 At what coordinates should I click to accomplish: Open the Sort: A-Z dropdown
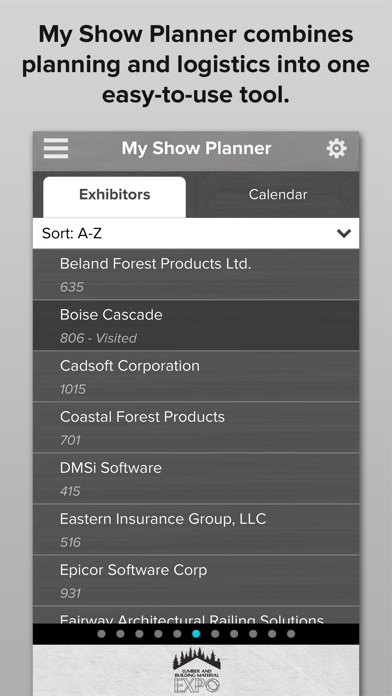[196, 233]
